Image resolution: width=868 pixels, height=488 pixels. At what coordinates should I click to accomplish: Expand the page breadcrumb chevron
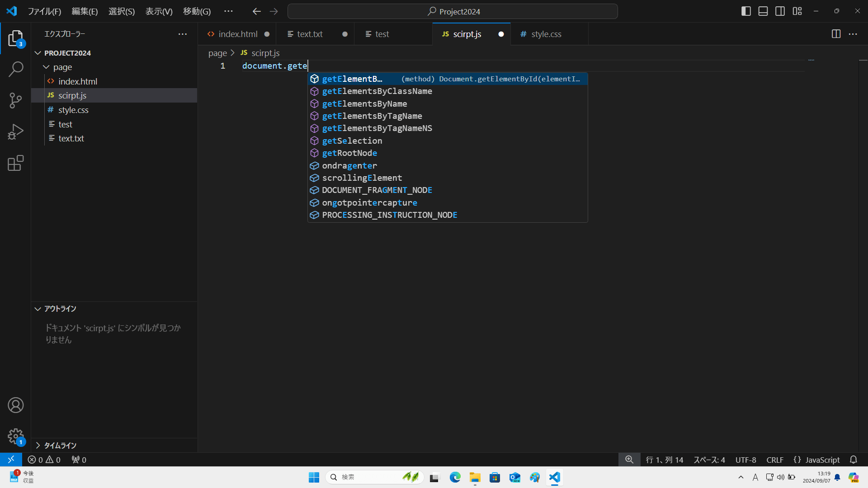pos(233,53)
